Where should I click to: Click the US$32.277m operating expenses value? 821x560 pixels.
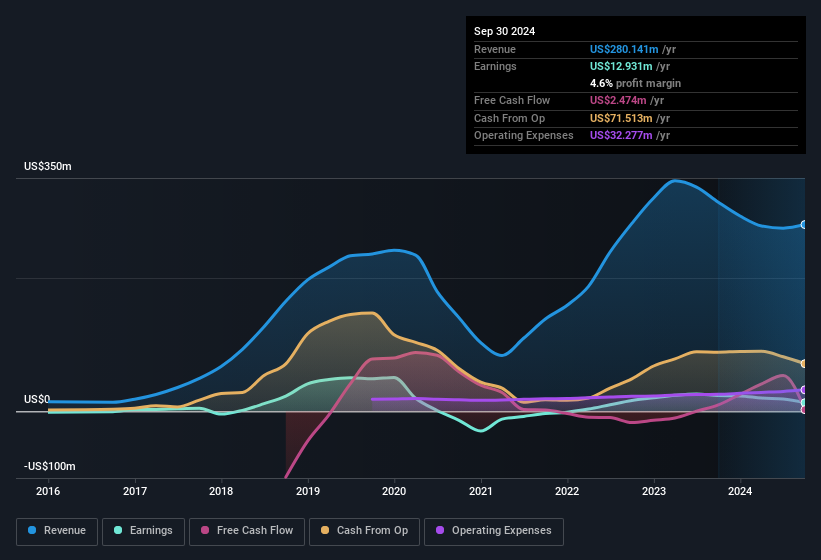[621, 136]
